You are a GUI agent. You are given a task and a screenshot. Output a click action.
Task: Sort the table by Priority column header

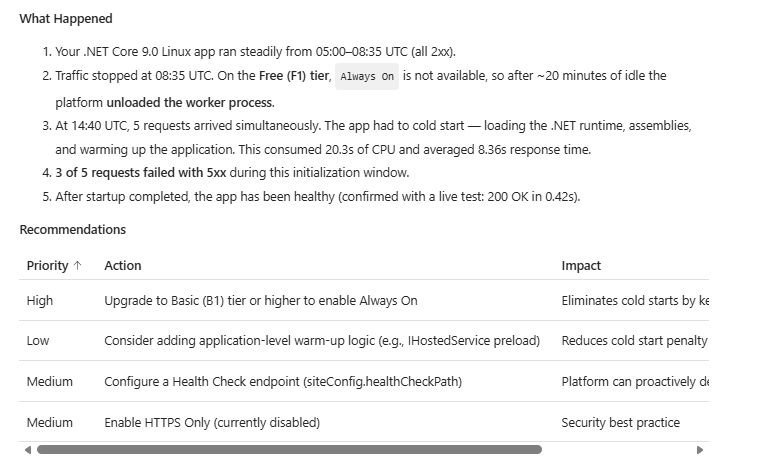click(x=47, y=266)
